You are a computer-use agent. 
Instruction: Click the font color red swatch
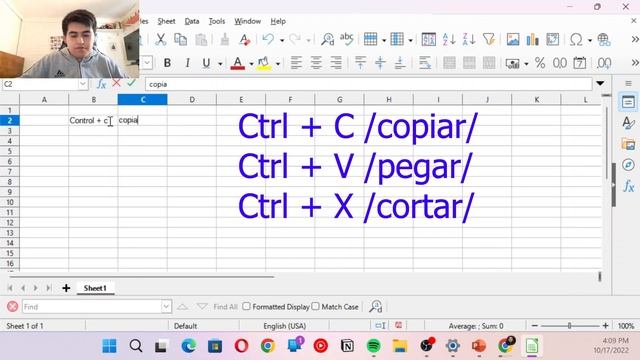238,63
